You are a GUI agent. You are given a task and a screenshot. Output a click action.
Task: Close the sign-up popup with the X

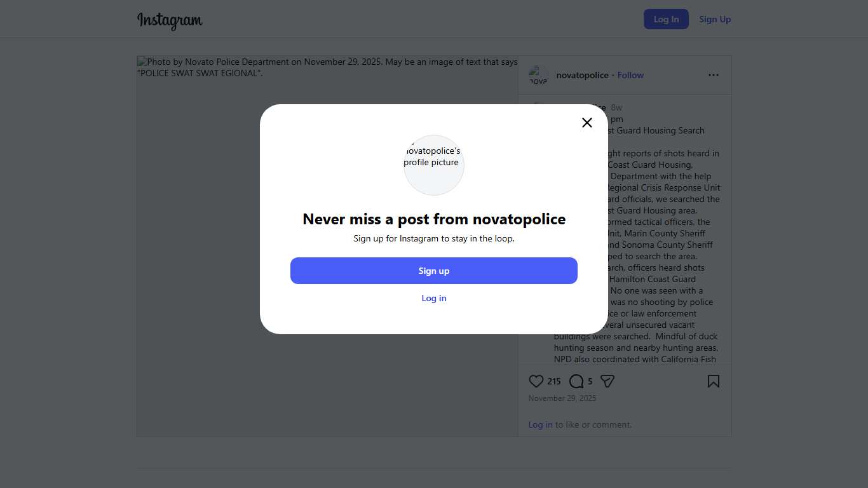587,123
